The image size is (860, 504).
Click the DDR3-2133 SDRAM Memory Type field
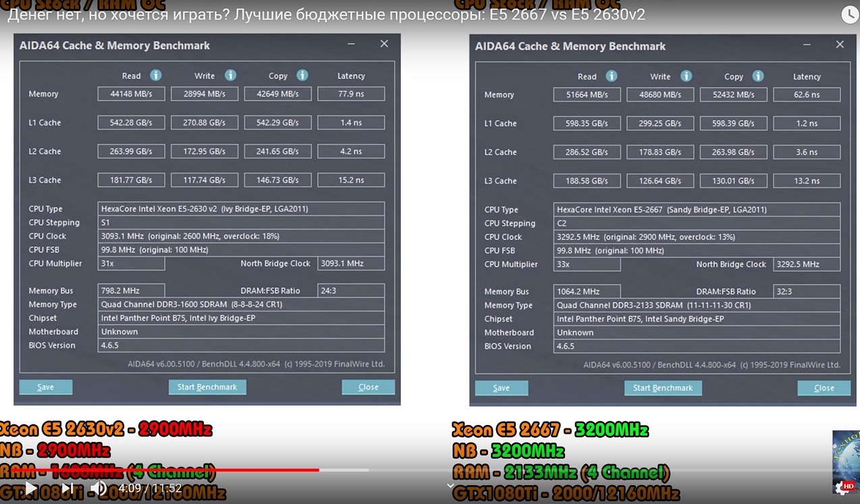(x=697, y=305)
